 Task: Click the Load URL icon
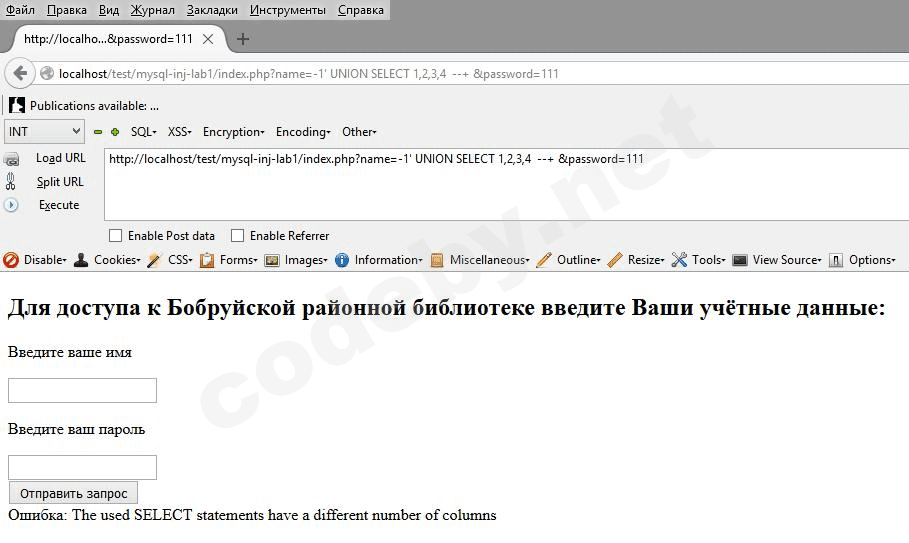click(x=11, y=159)
